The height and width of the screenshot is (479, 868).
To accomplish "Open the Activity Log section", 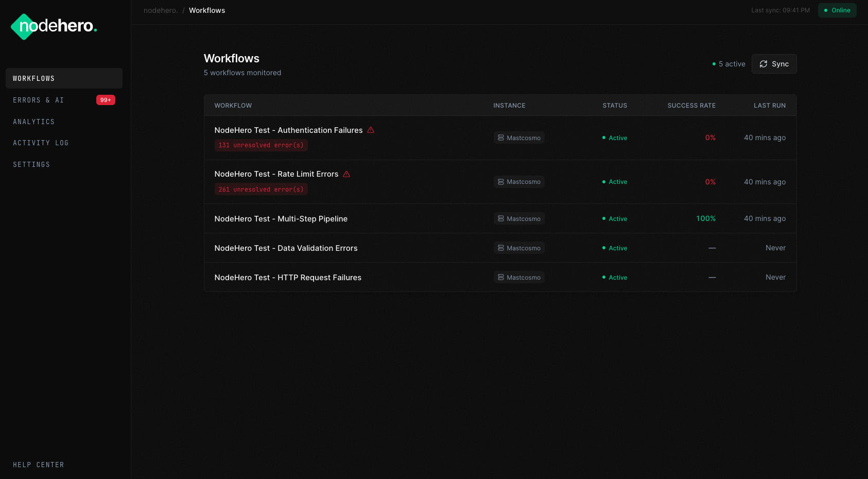I will point(41,143).
